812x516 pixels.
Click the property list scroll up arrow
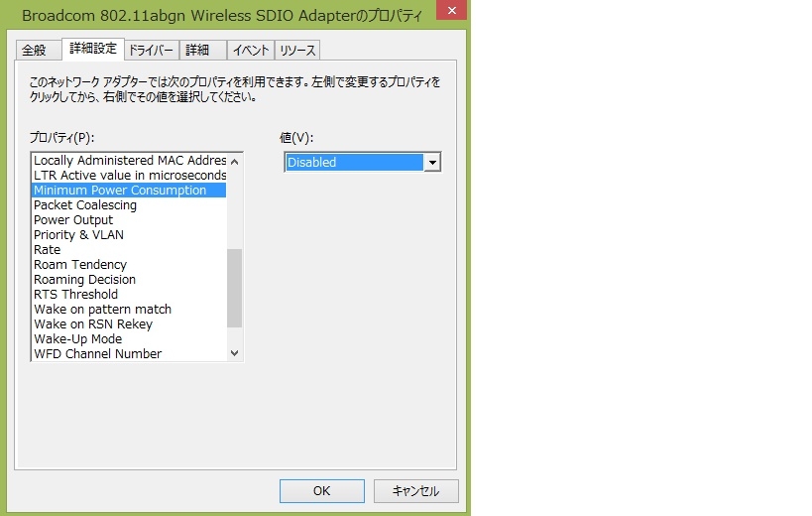pos(235,161)
